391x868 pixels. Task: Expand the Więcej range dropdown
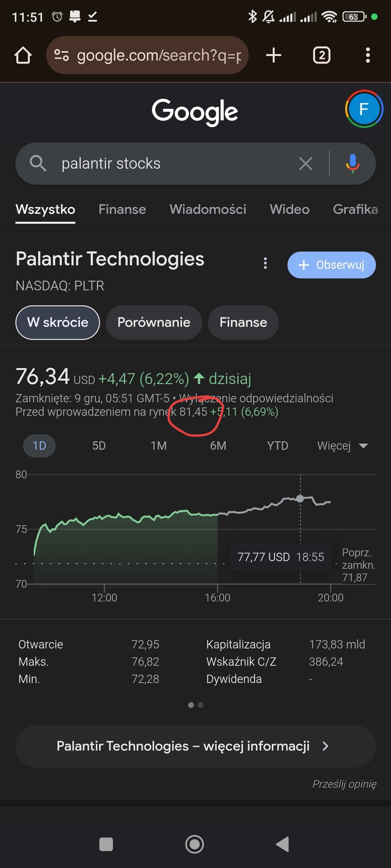[x=342, y=446]
